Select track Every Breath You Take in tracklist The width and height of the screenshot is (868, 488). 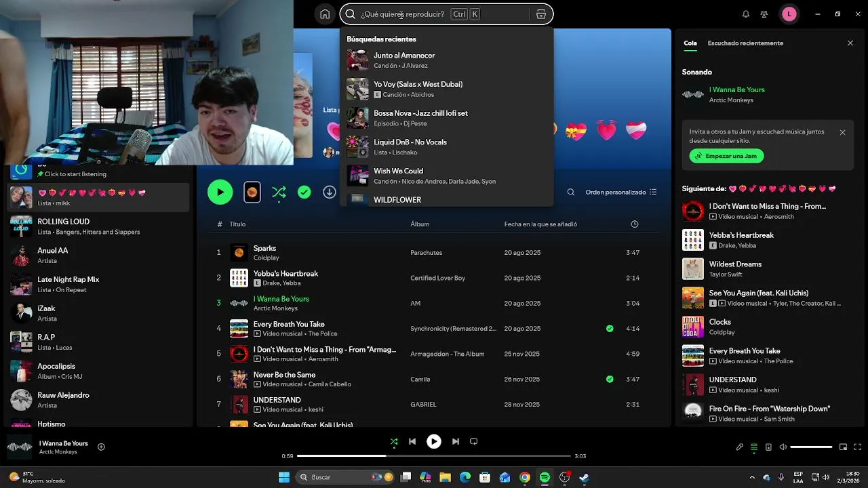(x=434, y=329)
